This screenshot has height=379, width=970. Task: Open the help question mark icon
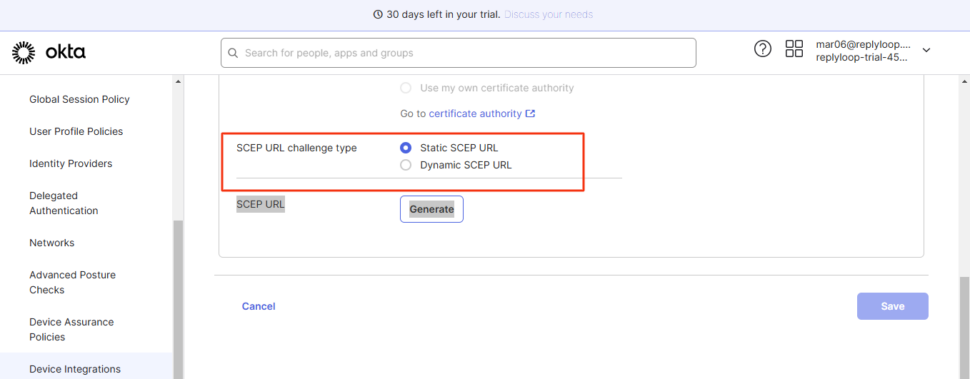click(763, 49)
